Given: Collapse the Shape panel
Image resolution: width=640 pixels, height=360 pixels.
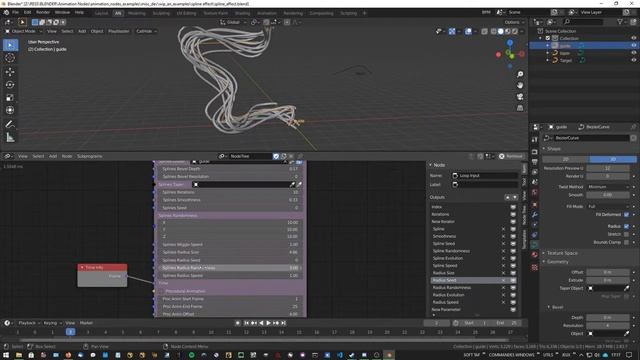Looking at the screenshot, I should tap(553, 149).
